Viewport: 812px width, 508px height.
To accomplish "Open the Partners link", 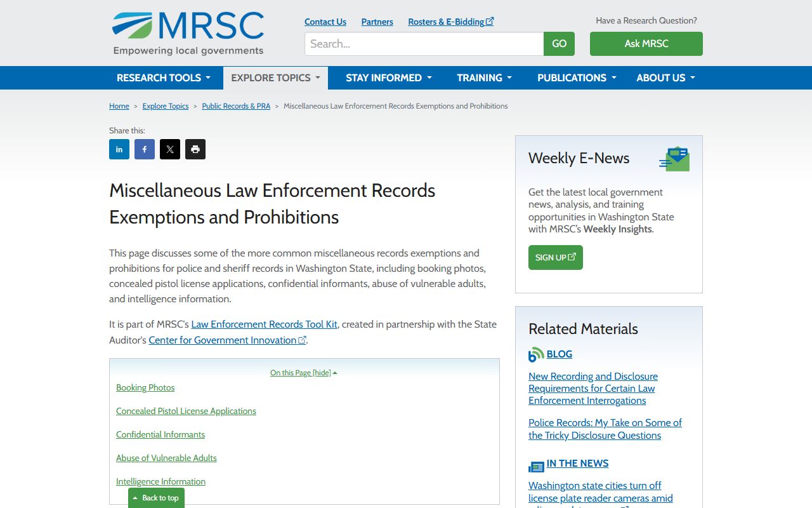I will [x=377, y=22].
